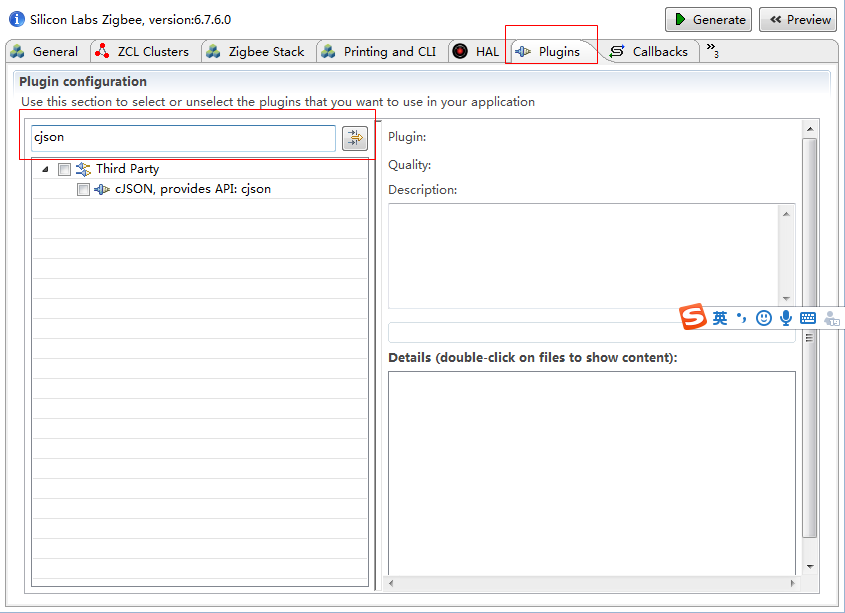The height and width of the screenshot is (613, 845).
Task: Click right panel scrollbar up arrow
Action: [x=810, y=129]
